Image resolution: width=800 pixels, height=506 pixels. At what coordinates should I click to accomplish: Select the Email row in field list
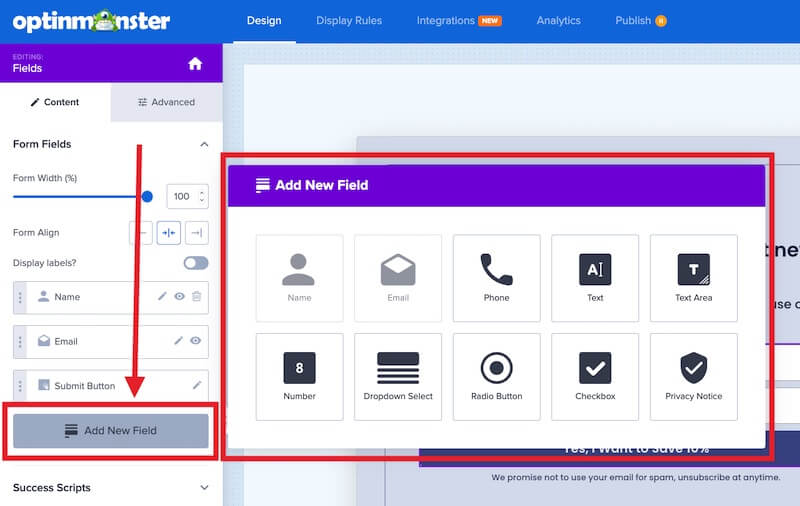pyautogui.click(x=111, y=342)
